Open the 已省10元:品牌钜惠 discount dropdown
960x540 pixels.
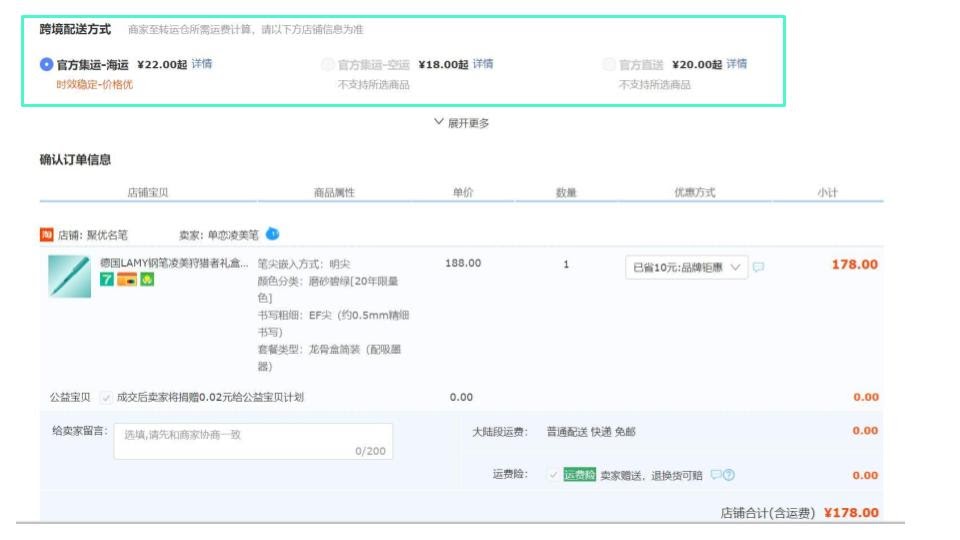point(685,267)
